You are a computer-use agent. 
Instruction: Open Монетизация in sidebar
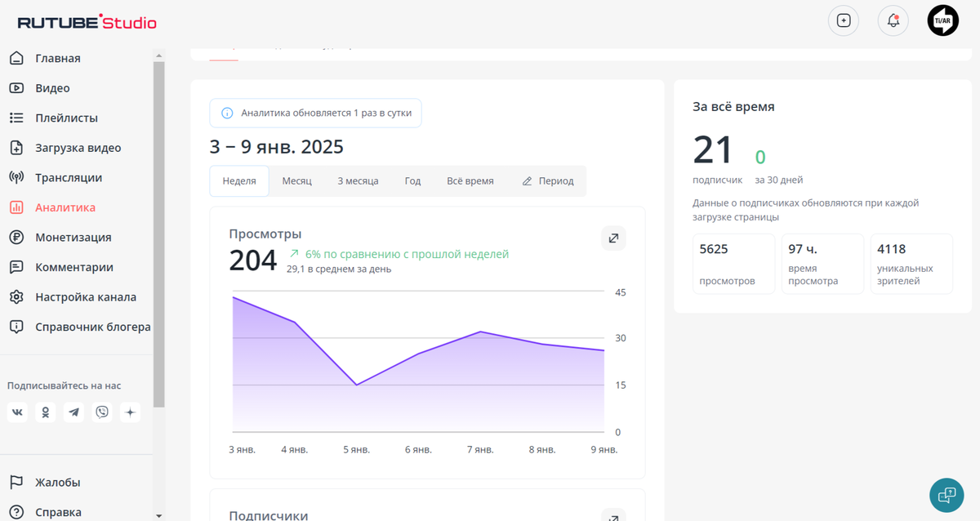tap(73, 237)
